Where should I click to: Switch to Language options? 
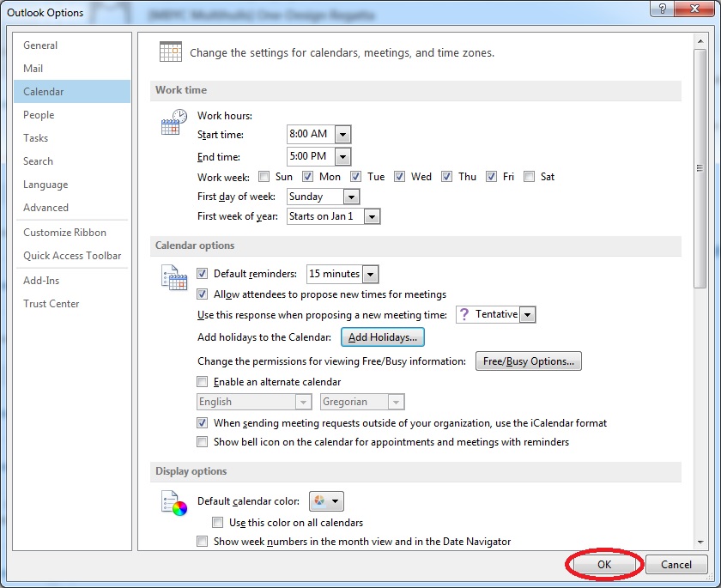[x=72, y=185]
